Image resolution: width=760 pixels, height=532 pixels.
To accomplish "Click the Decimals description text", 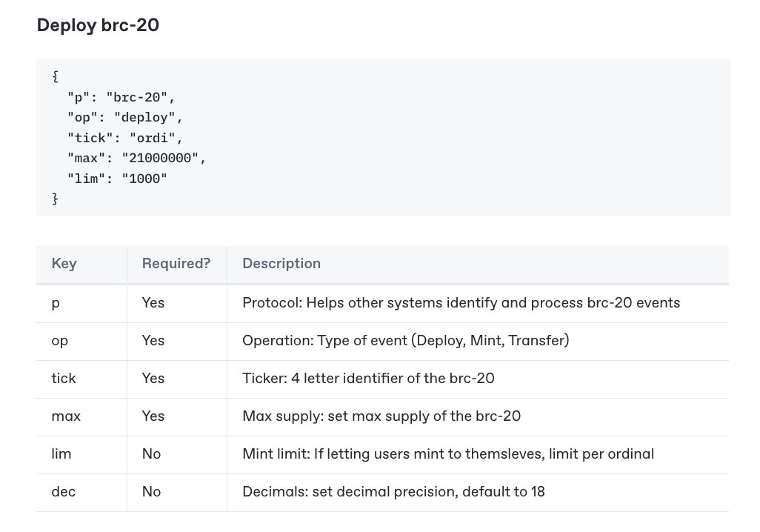I will coord(393,492).
